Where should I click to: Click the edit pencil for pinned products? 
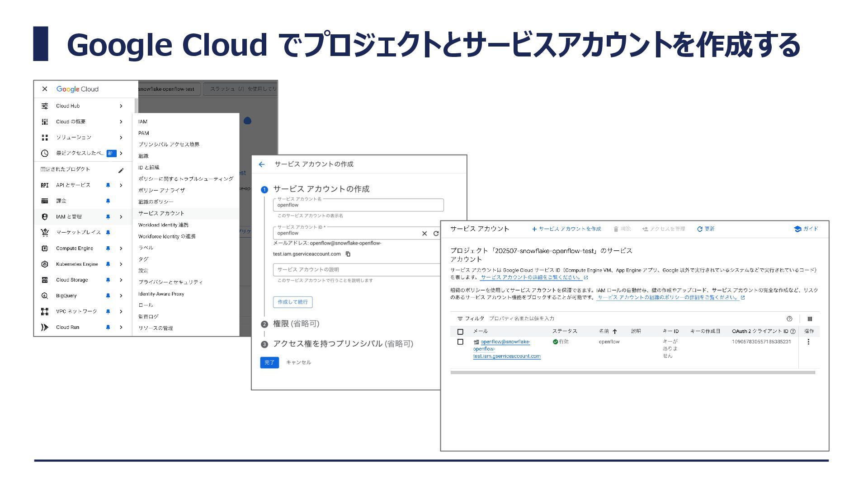121,170
